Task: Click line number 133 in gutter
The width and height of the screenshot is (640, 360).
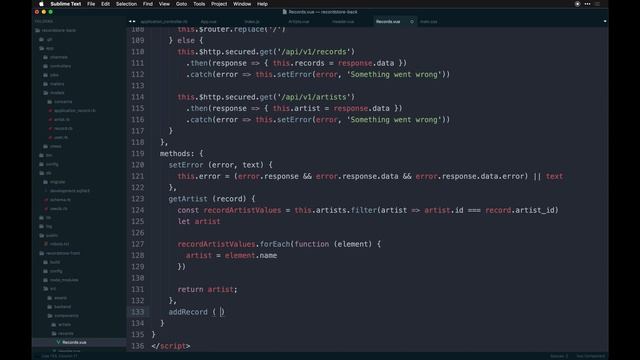Action: pyautogui.click(x=138, y=312)
